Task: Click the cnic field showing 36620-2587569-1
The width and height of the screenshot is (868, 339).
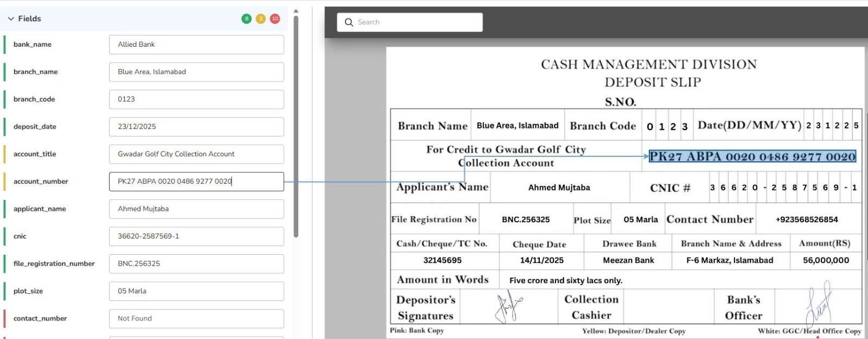Action: coord(196,236)
